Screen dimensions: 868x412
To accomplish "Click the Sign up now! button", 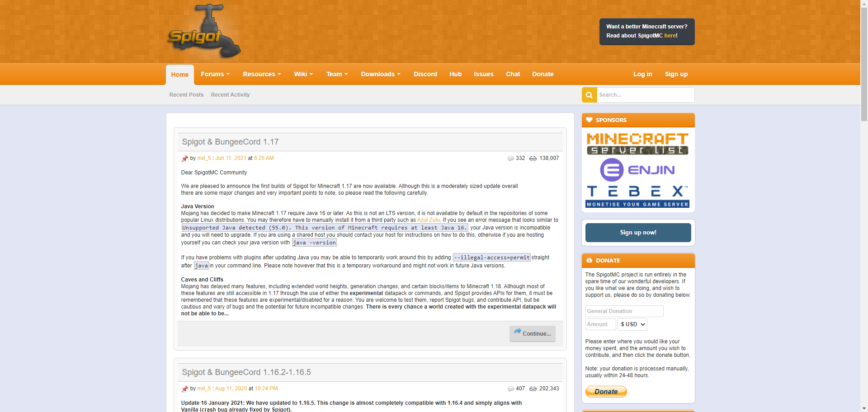I will tap(638, 233).
